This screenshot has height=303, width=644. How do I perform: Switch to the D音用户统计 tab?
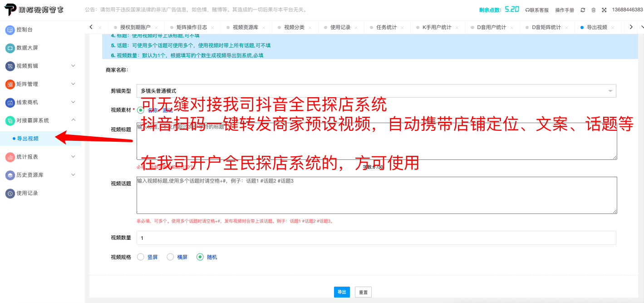(x=492, y=28)
